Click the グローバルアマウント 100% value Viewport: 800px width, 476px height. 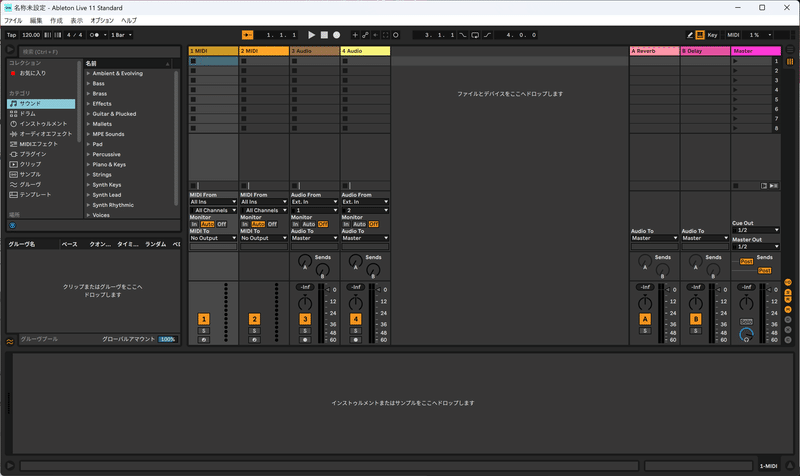[x=167, y=339]
